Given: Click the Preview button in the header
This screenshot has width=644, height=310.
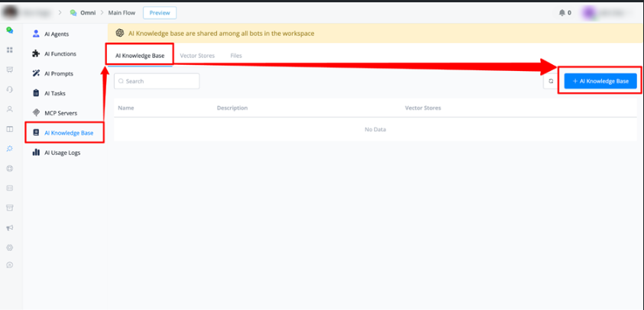Looking at the screenshot, I should click(160, 13).
